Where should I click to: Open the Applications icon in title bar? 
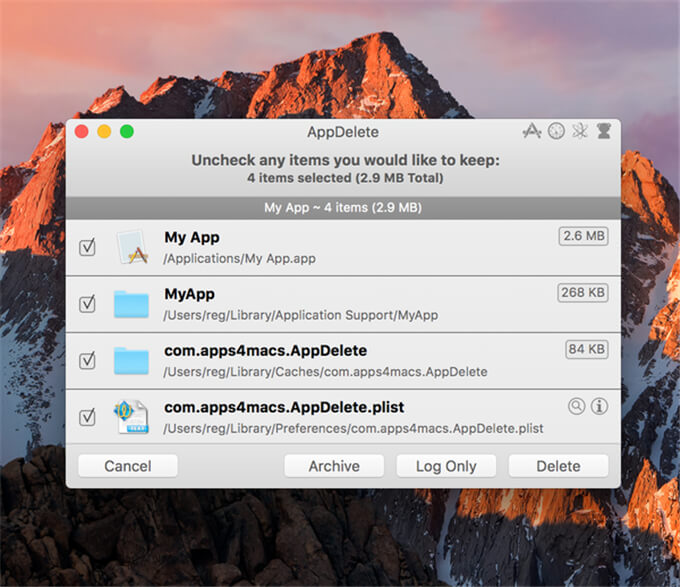(532, 130)
